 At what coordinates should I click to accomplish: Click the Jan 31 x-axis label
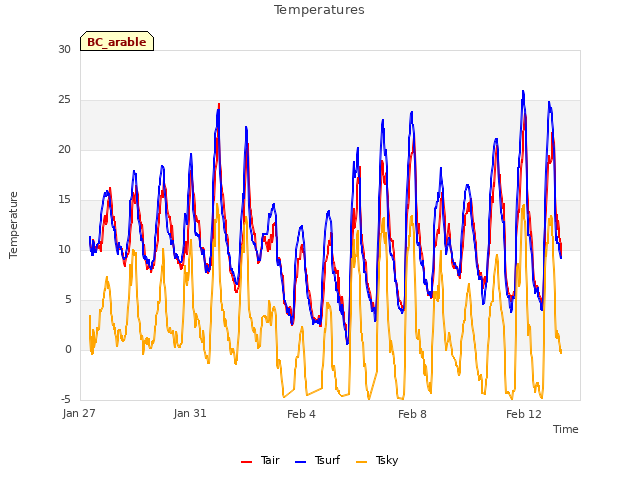pyautogui.click(x=190, y=413)
